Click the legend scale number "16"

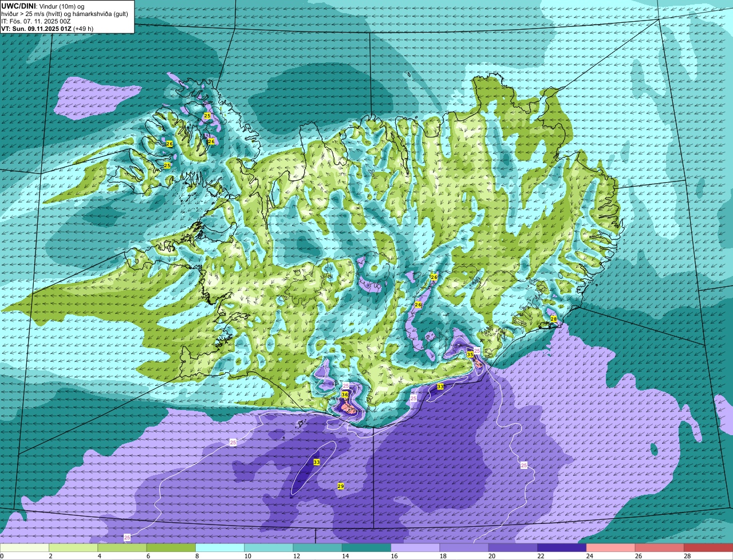click(x=395, y=556)
